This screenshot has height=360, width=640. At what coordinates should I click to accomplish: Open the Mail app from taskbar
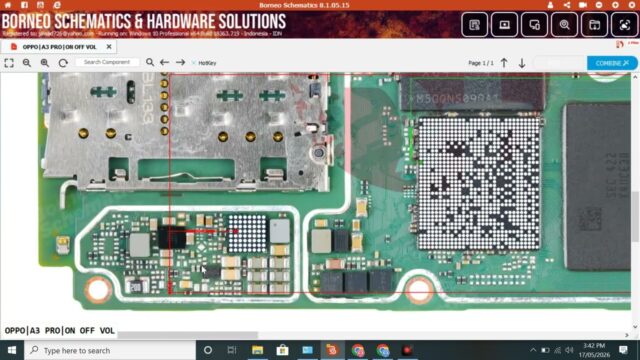point(307,350)
